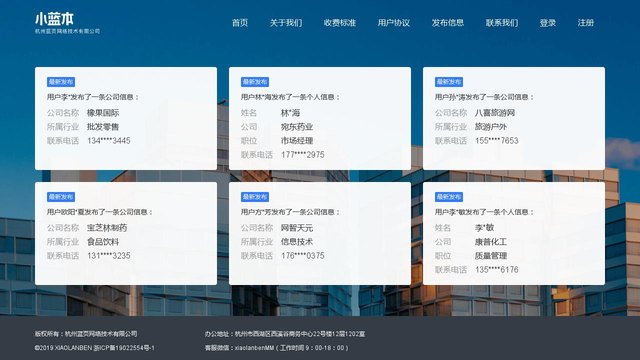Viewport: 640px width, 360px height.
Task: Click the footer copyright 版权所有 line
Action: [86, 334]
